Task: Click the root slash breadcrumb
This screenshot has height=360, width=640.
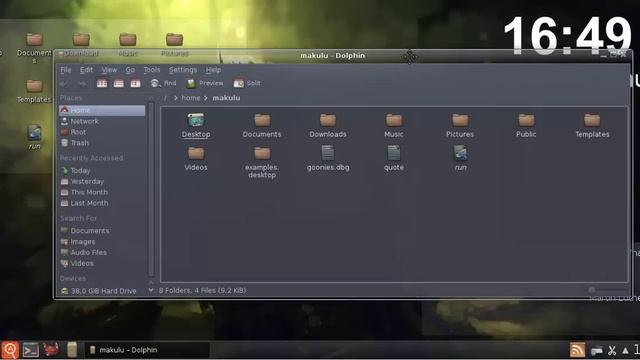Action: [x=165, y=98]
